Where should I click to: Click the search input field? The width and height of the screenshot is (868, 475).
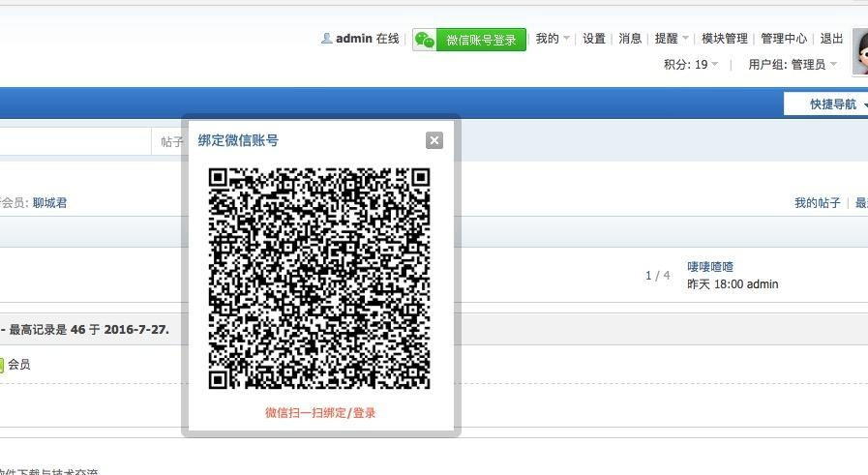pyautogui.click(x=75, y=141)
